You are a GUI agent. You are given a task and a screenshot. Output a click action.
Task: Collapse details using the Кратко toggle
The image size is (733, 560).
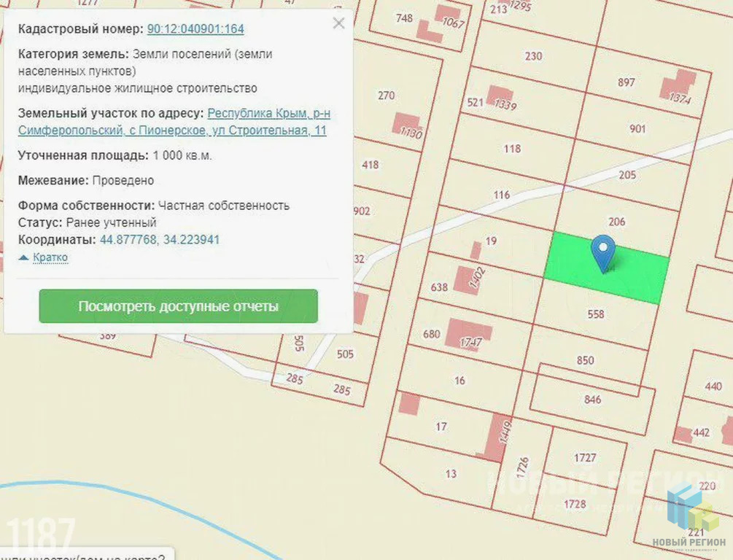coord(44,257)
